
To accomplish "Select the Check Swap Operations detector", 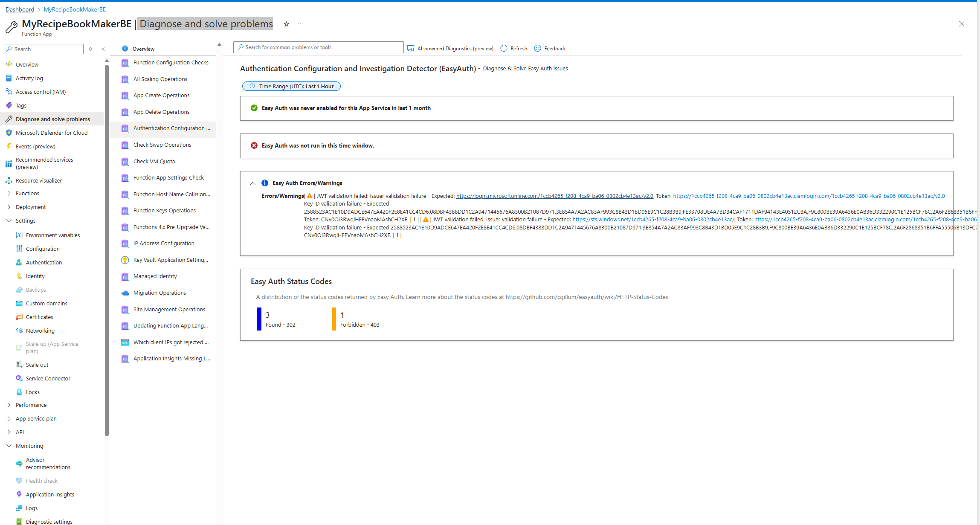I will tap(162, 145).
